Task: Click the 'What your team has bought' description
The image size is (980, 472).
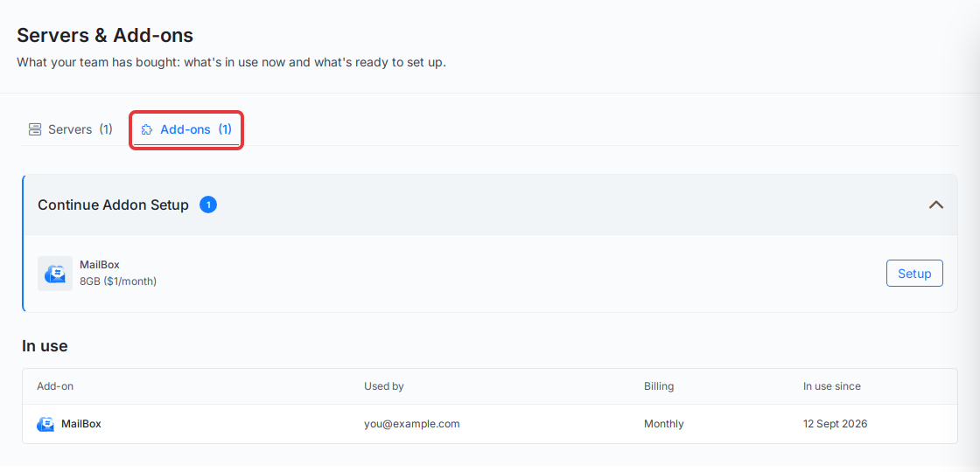Action: click(231, 63)
